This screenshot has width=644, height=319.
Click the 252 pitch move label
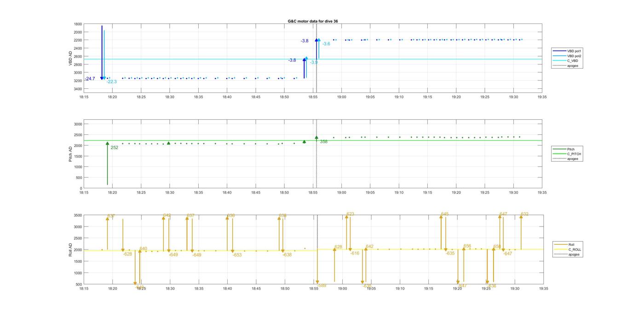(x=115, y=148)
